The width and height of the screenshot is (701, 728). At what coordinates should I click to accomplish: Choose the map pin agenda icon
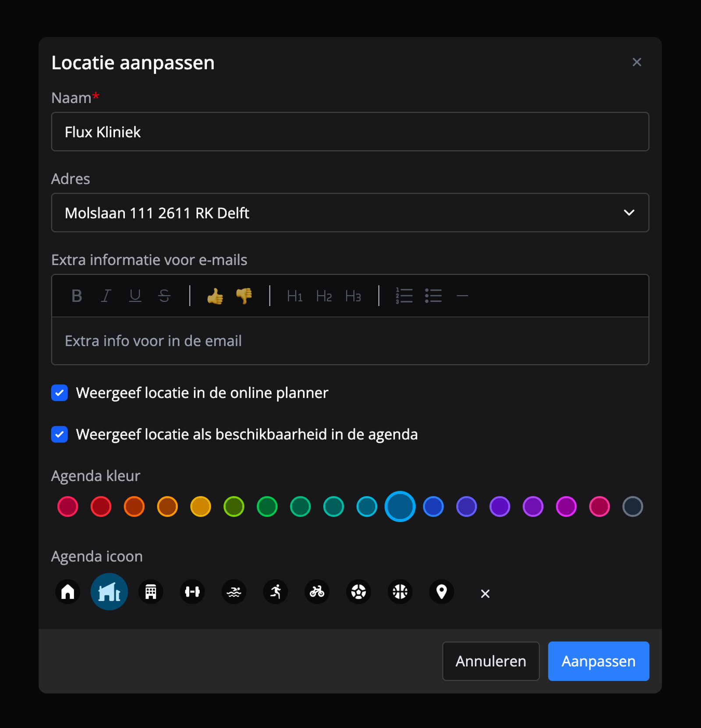pyautogui.click(x=442, y=592)
